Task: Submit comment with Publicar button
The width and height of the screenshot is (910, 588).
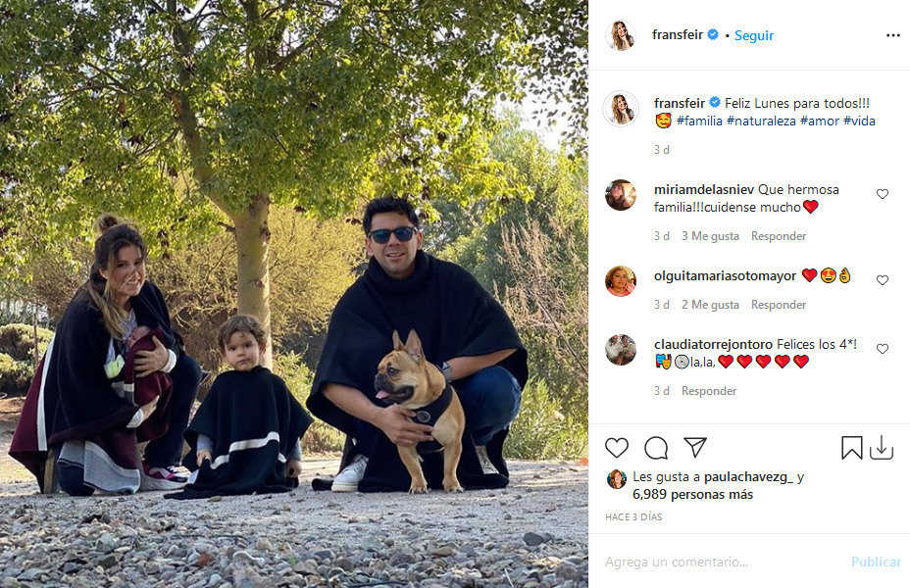Action: (x=876, y=562)
